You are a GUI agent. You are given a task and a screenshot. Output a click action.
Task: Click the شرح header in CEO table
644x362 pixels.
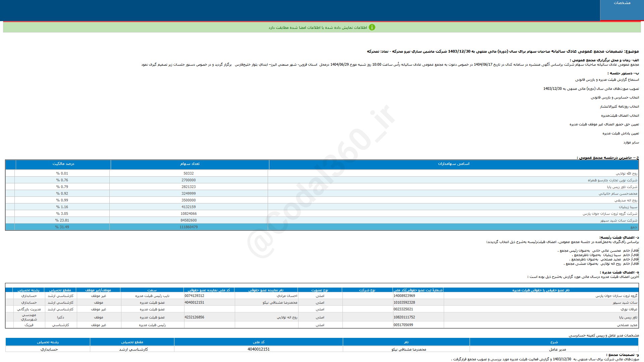pyautogui.click(x=554, y=342)
